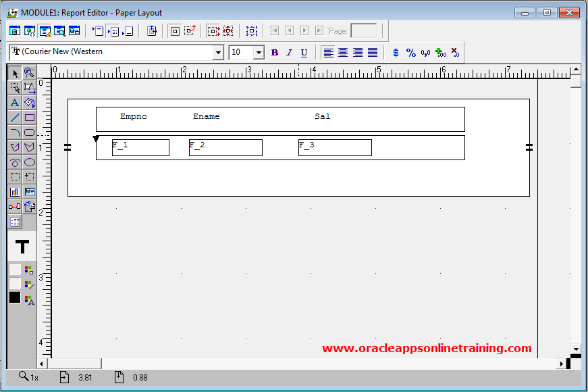
Task: Click the black text color swatch
Action: [x=14, y=297]
